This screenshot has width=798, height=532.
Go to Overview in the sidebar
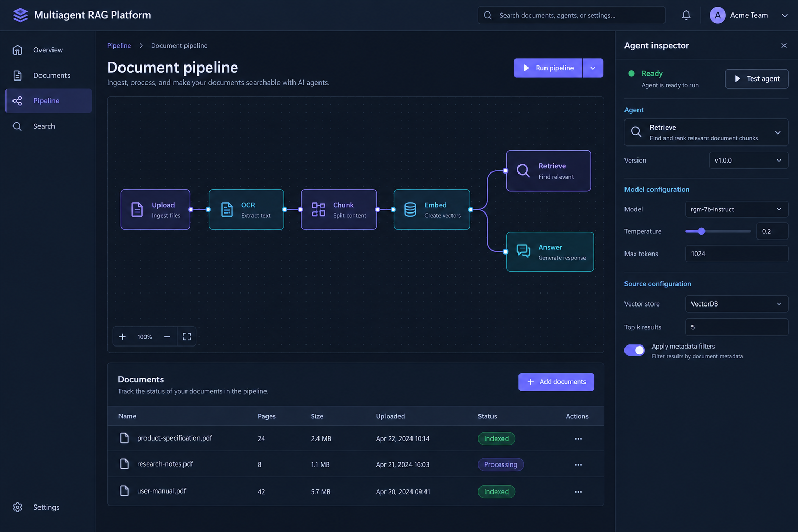pos(48,50)
